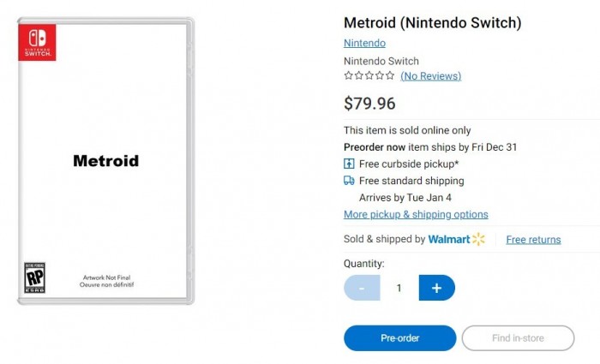Click the Walmart seller name
Screen dimensions: 600x364
449,239
